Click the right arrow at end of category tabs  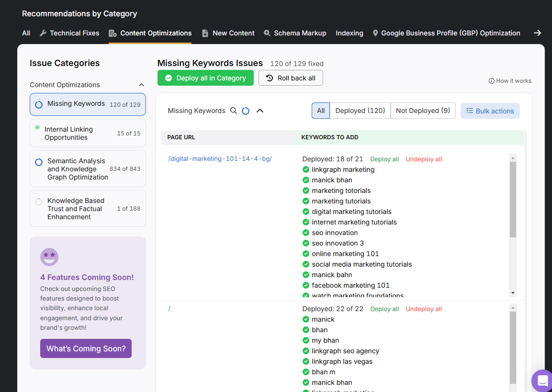[537, 33]
